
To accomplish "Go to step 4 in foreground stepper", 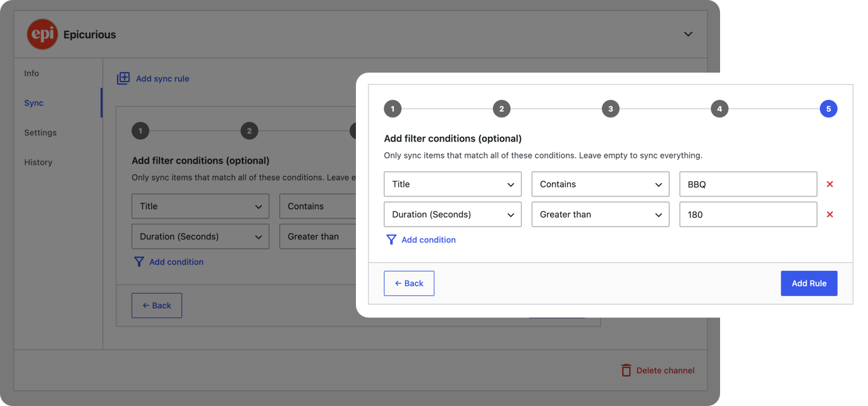I will pos(719,109).
